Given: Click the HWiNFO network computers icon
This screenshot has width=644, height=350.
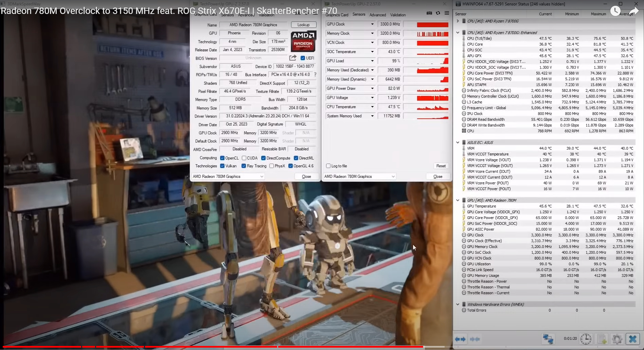Looking at the screenshot, I should click(x=548, y=339).
